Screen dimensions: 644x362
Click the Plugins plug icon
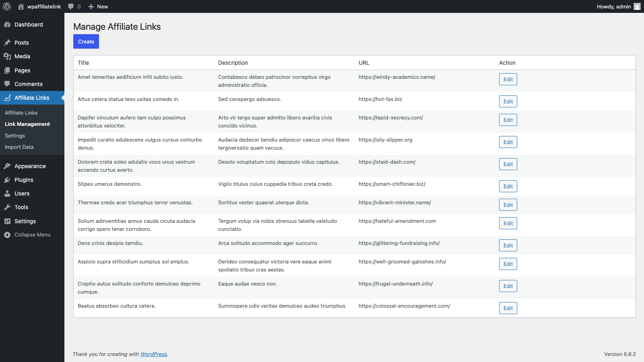click(7, 180)
